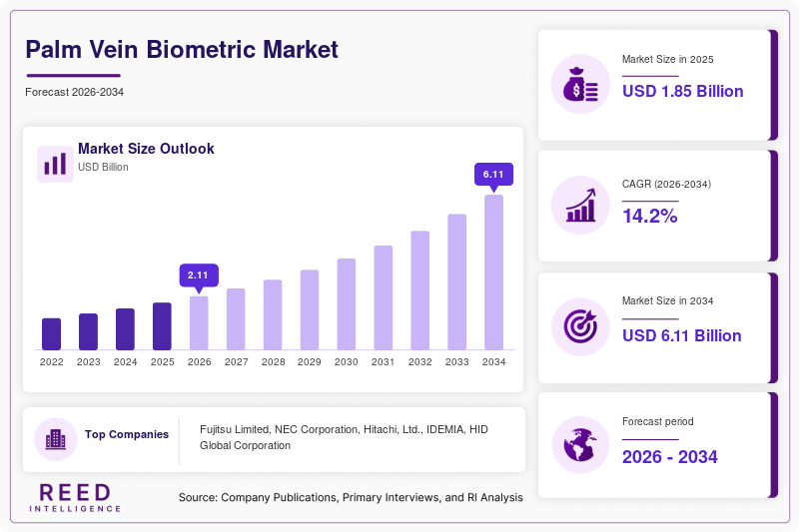The width and height of the screenshot is (799, 532).
Task: Click the building icon beside Top Companies
Action: tap(56, 439)
